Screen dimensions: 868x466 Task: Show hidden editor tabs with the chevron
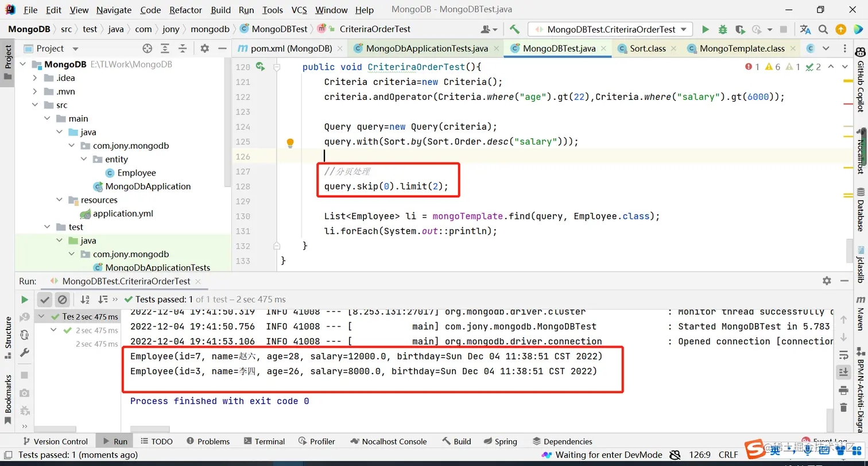click(x=826, y=48)
